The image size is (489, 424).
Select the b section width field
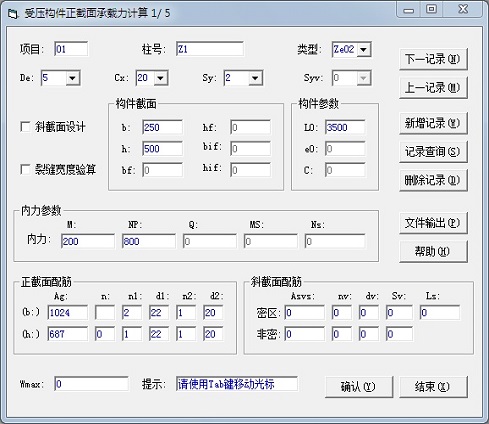[163, 127]
